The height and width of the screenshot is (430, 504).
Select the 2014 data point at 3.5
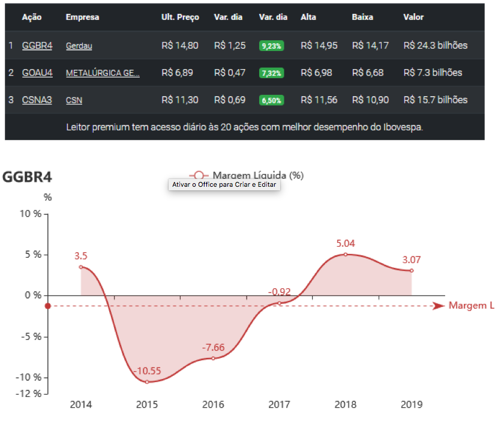81,267
